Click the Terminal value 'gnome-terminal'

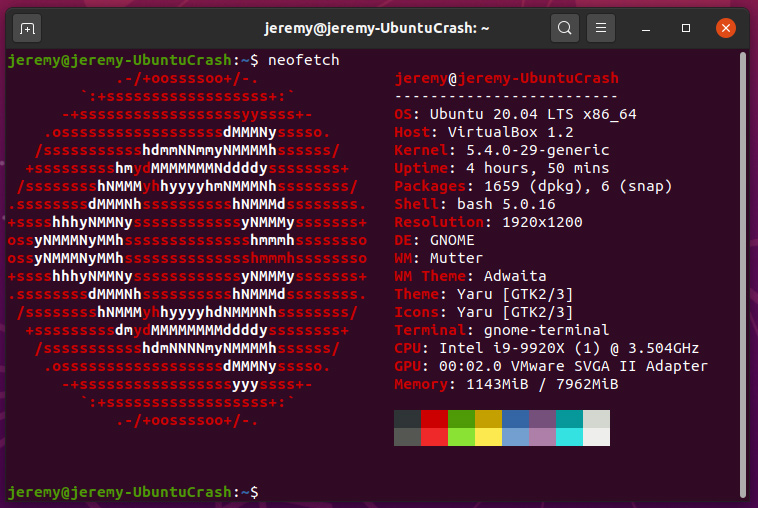tap(546, 330)
